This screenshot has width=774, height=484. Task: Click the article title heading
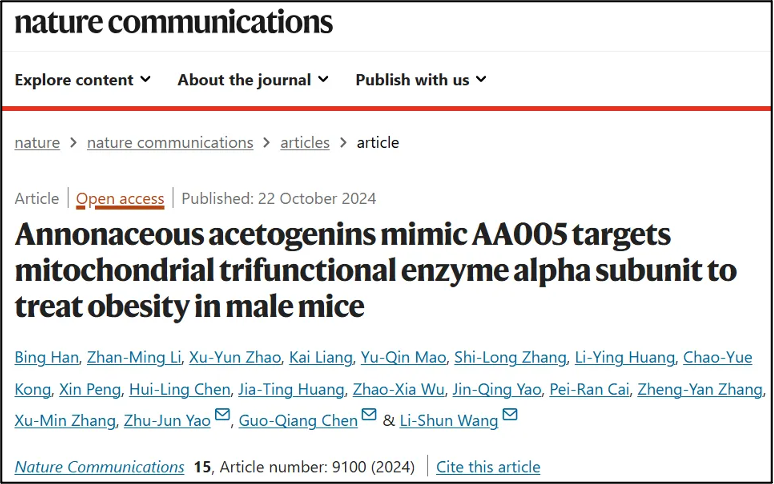click(375, 270)
